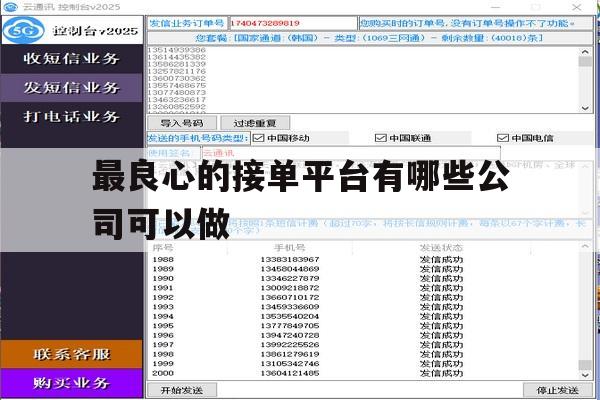Image resolution: width=600 pixels, height=400 pixels.
Task: Click the 发信业务订单号 label
Action: coord(187,23)
